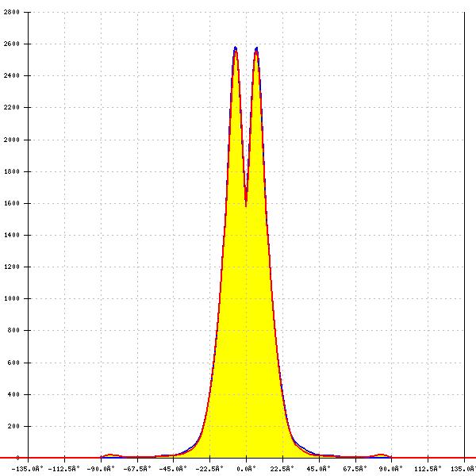This screenshot has width=476, height=476.
Task: Click the 600 y-axis label
Action: [13, 363]
